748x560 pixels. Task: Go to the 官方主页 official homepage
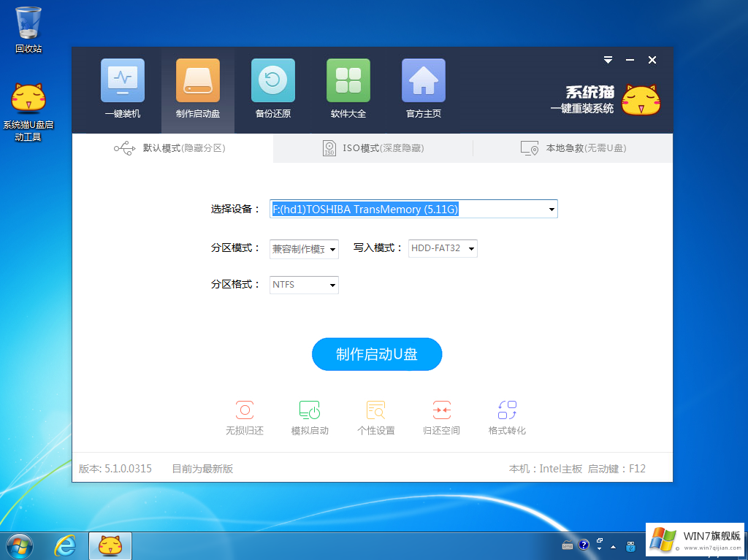pyautogui.click(x=424, y=89)
